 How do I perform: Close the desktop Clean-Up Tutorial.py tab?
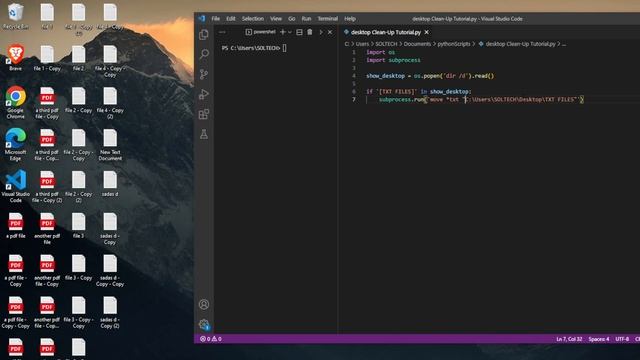coord(427,32)
